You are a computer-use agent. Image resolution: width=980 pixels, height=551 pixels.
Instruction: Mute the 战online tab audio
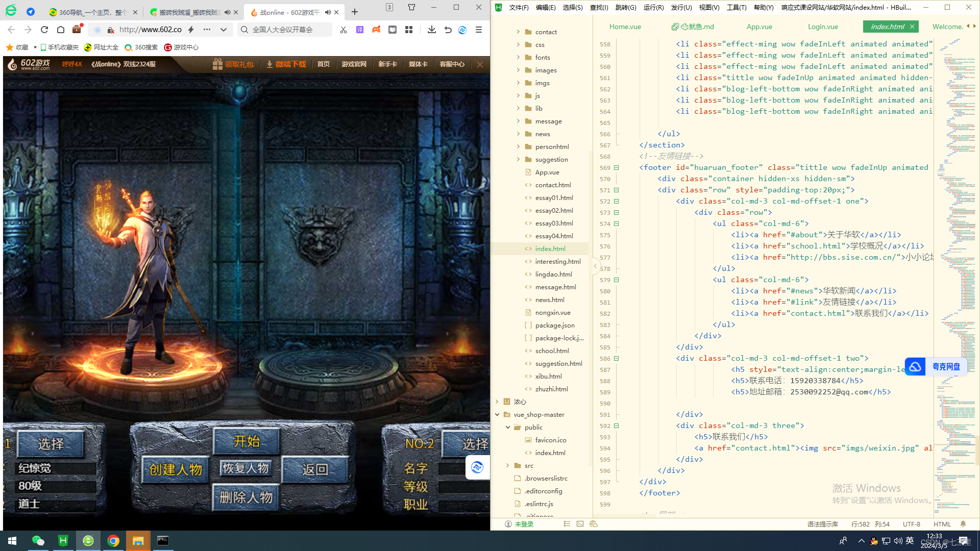coord(328,12)
